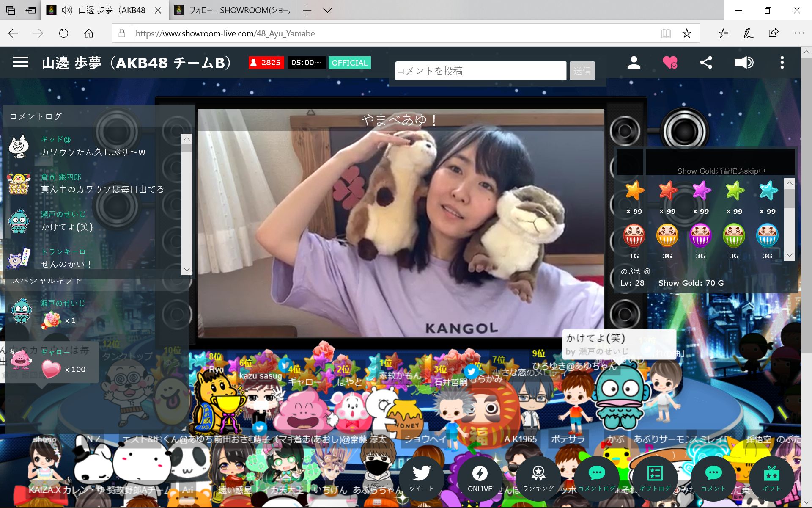Send the red daruma 1G gift
812x508 pixels.
(634, 235)
